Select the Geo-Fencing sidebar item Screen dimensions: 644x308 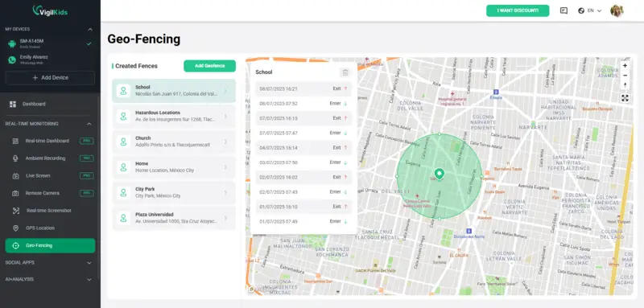(50, 245)
